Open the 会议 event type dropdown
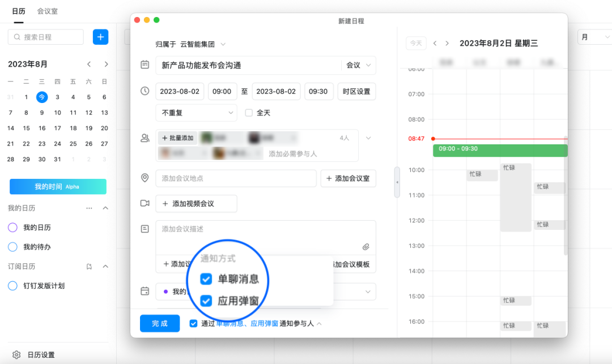Viewport: 612px width, 364px height. (358, 65)
